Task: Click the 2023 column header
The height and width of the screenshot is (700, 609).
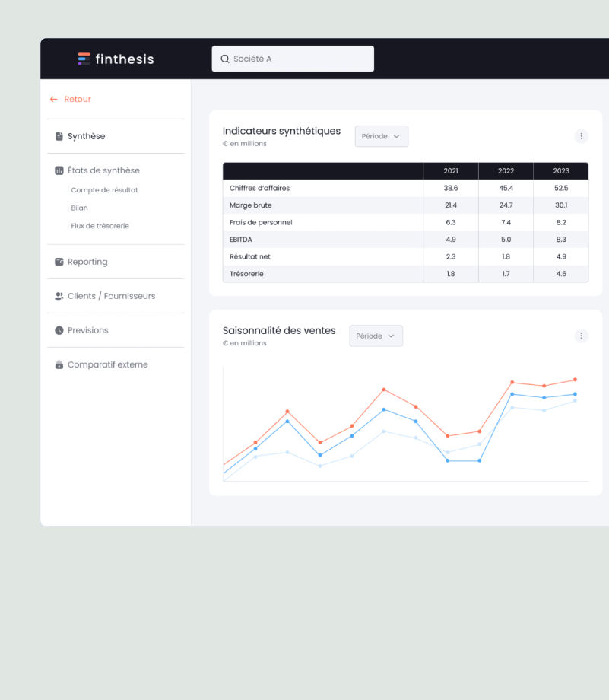Action: [560, 171]
